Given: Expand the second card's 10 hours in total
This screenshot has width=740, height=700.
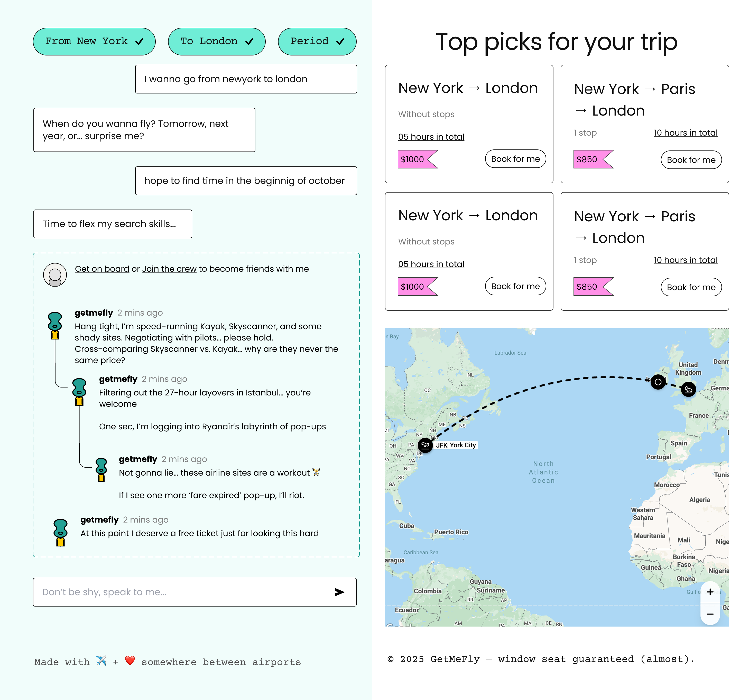Looking at the screenshot, I should pos(686,260).
